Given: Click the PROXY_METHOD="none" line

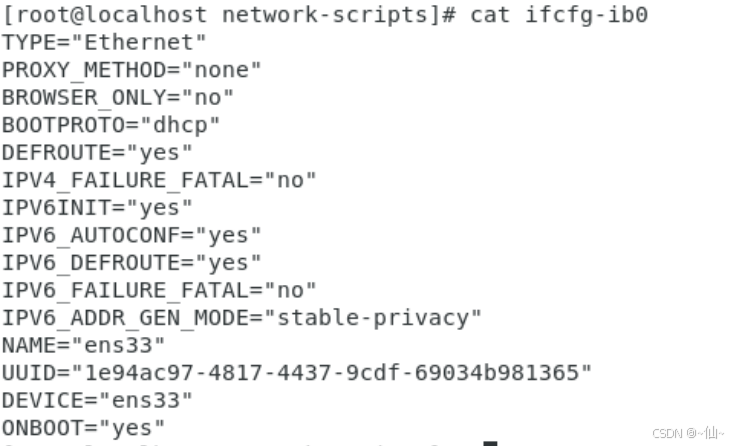Looking at the screenshot, I should (x=131, y=70).
